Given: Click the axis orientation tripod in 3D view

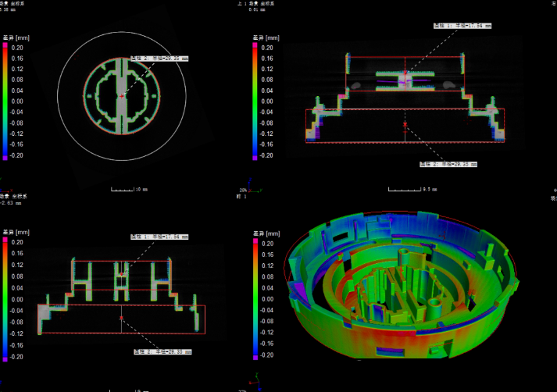Looking at the screenshot, I should 255,382.
